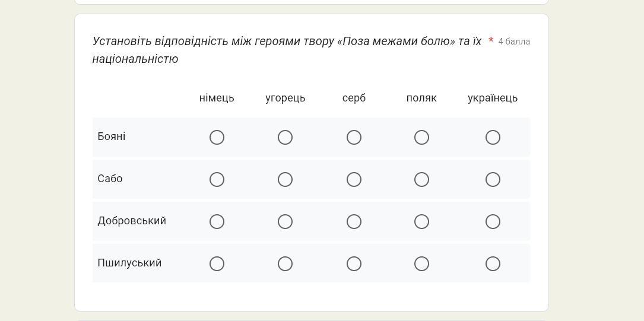Select українець in Добровський row
This screenshot has height=321, width=644.
(x=493, y=222)
